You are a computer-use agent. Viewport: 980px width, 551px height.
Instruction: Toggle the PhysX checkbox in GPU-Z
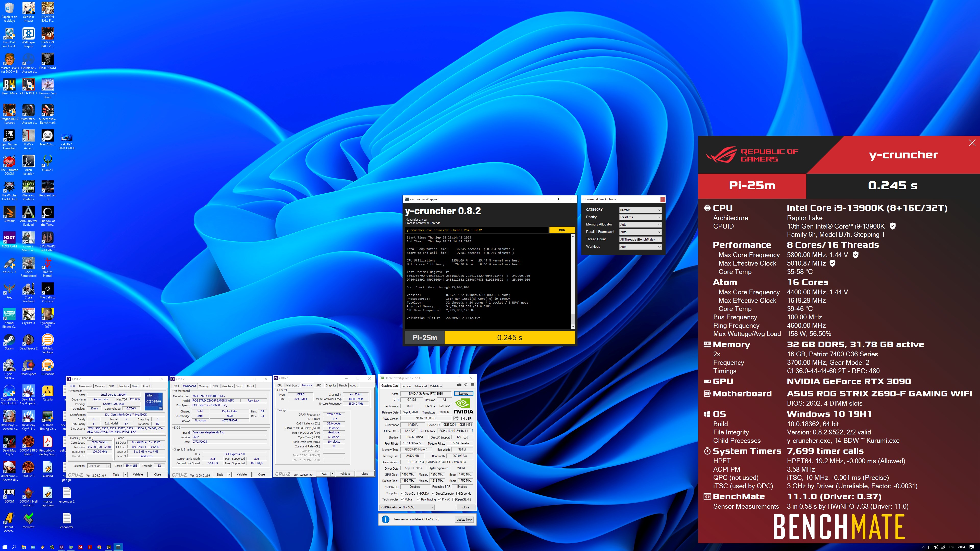coord(439,500)
